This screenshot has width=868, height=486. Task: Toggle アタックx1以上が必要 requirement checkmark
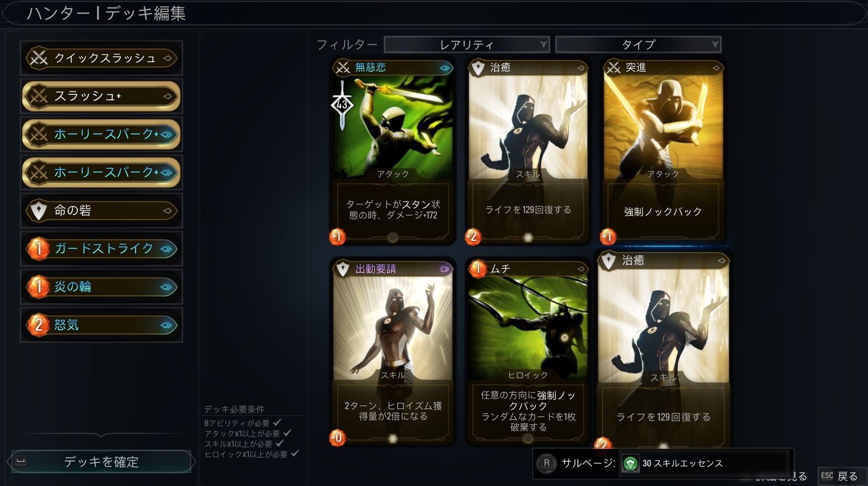click(288, 433)
